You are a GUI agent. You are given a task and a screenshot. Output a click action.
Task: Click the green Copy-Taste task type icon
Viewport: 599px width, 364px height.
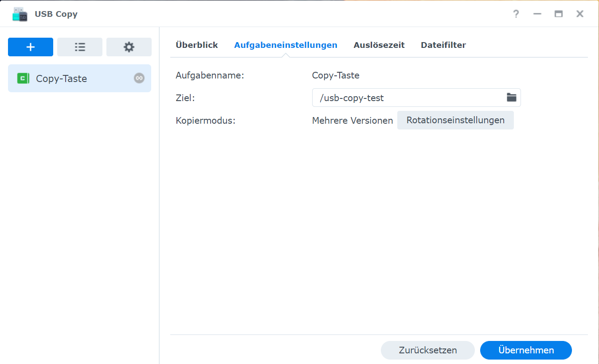coord(23,78)
